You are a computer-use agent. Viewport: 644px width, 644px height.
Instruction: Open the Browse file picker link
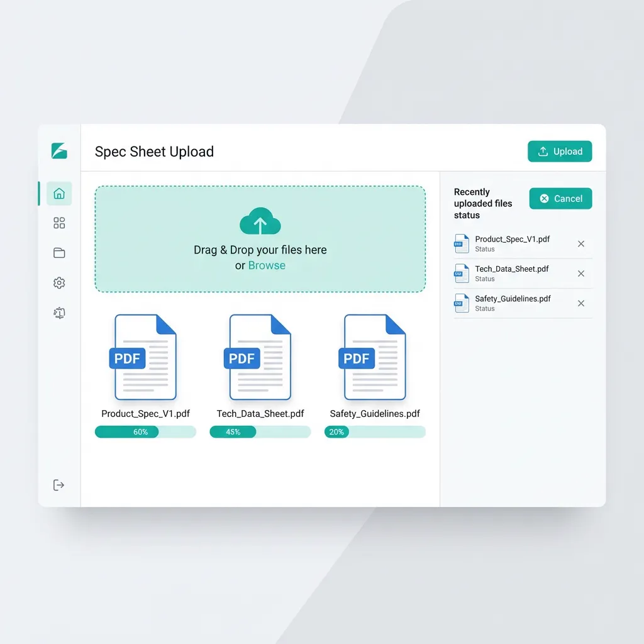point(267,265)
